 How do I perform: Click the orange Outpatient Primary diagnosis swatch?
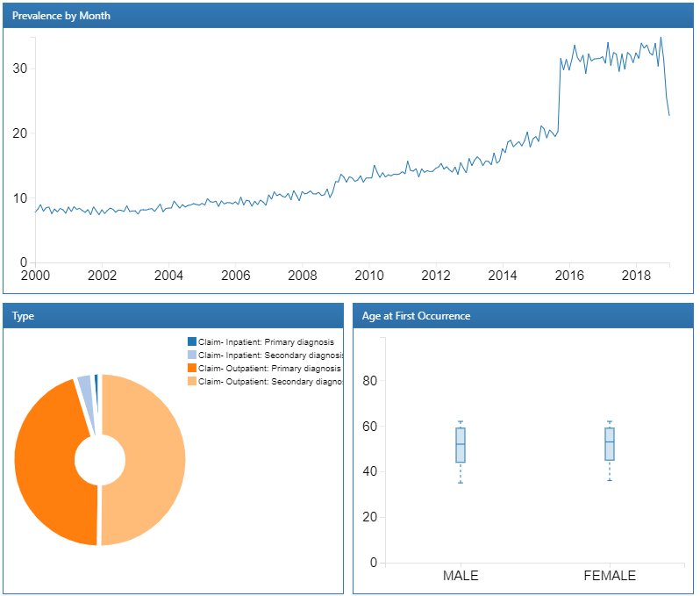pyautogui.click(x=192, y=368)
